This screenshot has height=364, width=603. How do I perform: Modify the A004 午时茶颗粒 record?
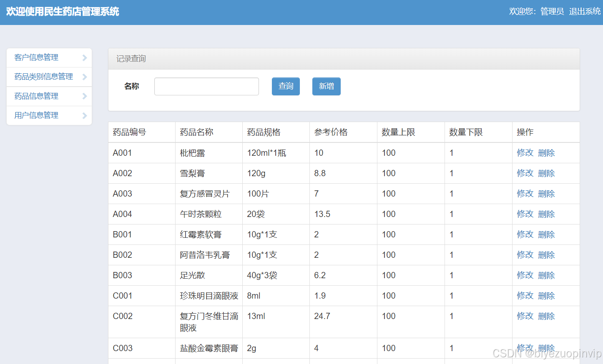(x=525, y=214)
